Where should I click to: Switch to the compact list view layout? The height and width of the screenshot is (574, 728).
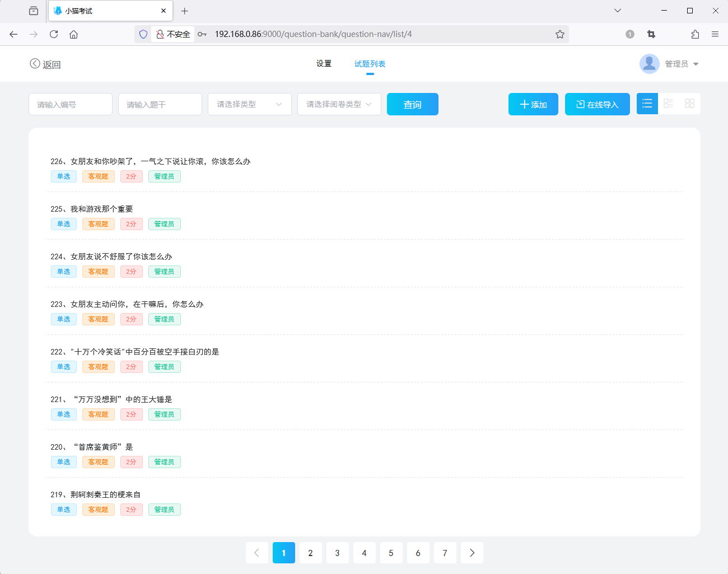(x=668, y=103)
